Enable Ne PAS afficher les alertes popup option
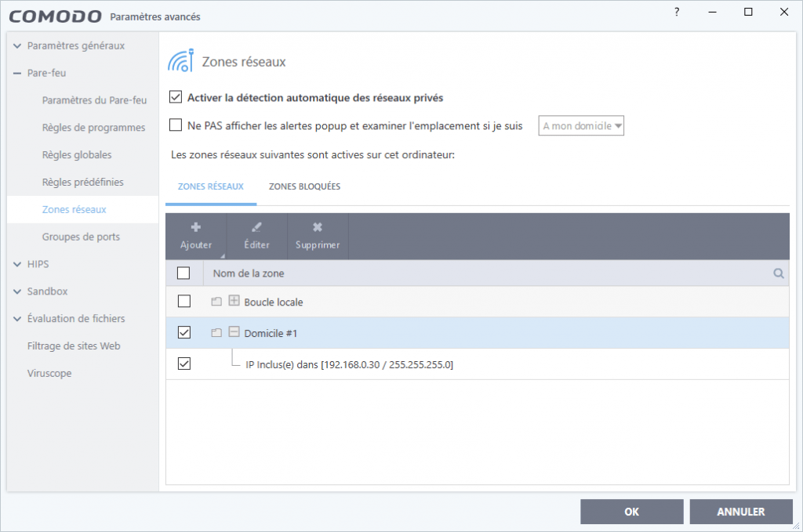The image size is (803, 532). [x=176, y=125]
